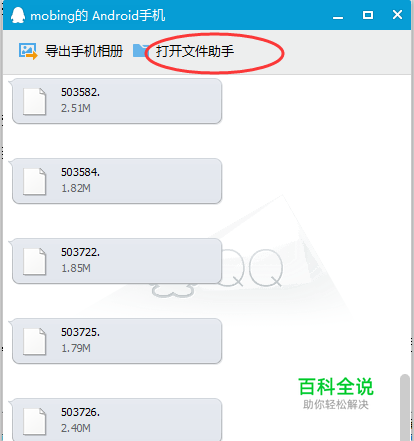Open the blue folder icon for file assistant
The image size is (414, 441).
(x=140, y=51)
